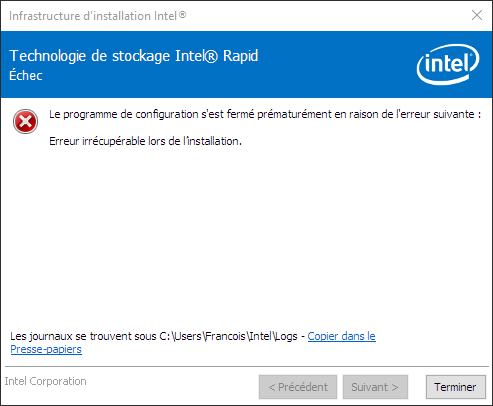The image size is (493, 406).
Task: Click the blank white dialog body area
Action: tap(247, 233)
